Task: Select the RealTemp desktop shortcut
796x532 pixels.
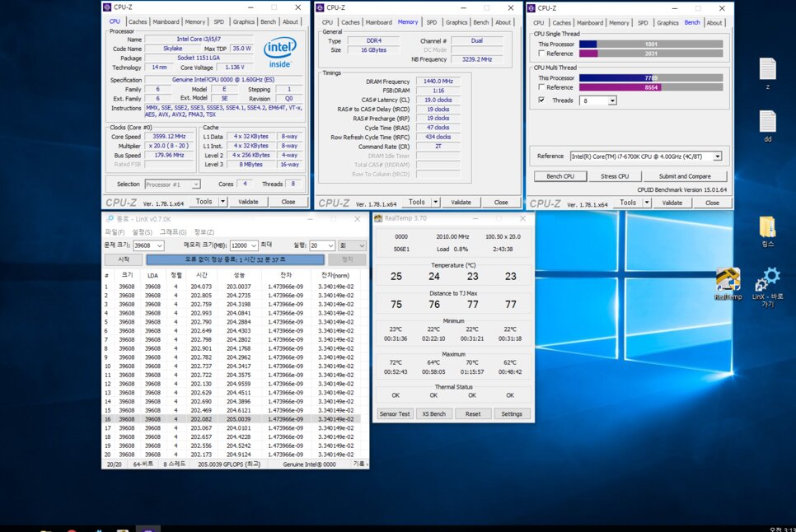Action: point(728,284)
